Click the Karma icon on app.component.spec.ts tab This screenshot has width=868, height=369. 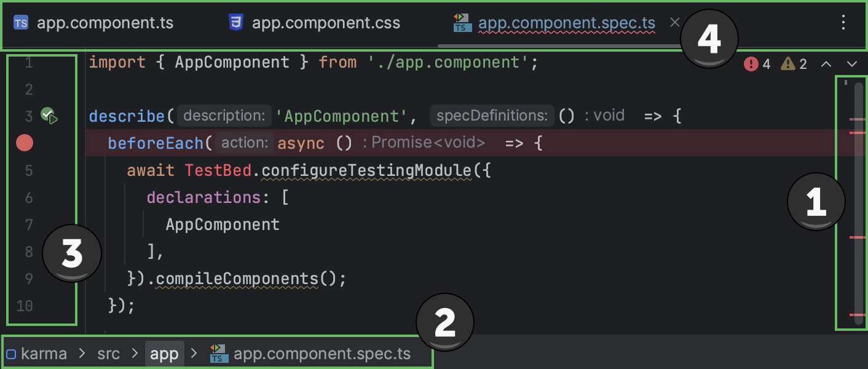pos(462,22)
